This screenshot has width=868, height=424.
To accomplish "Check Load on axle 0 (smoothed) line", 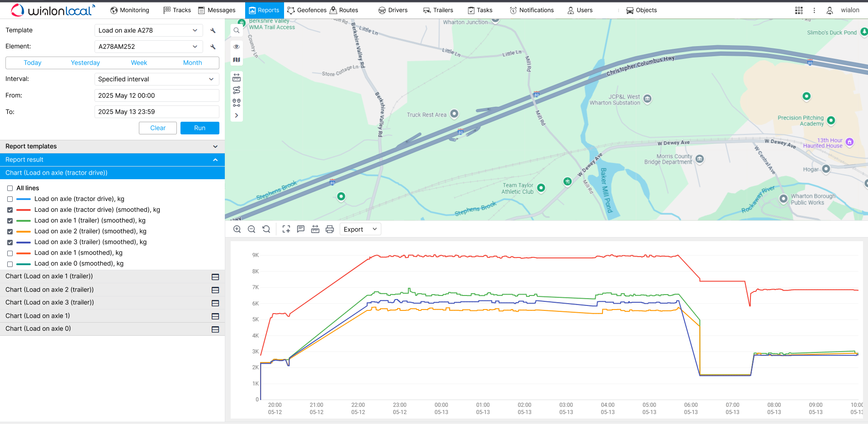I will 10,264.
